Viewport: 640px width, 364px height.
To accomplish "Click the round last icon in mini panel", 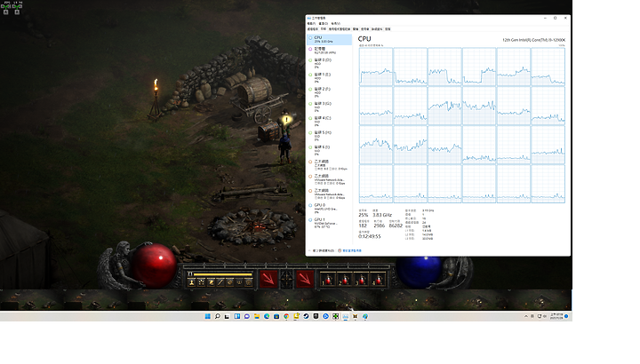I will point(249,282).
